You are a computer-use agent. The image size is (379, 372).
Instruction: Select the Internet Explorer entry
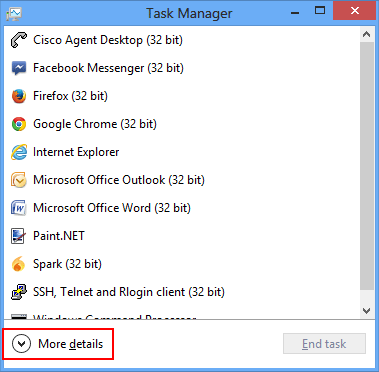[x=182, y=152]
